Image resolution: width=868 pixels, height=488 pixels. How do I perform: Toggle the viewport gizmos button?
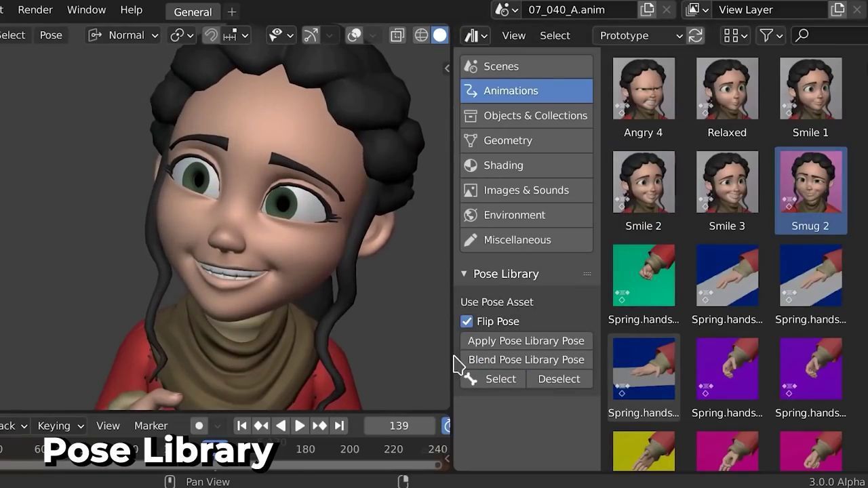311,35
